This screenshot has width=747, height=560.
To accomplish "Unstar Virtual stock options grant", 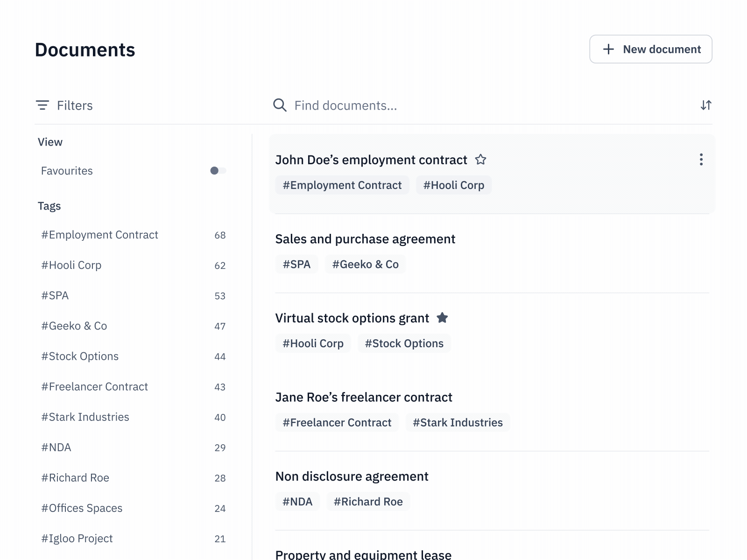I will [442, 318].
